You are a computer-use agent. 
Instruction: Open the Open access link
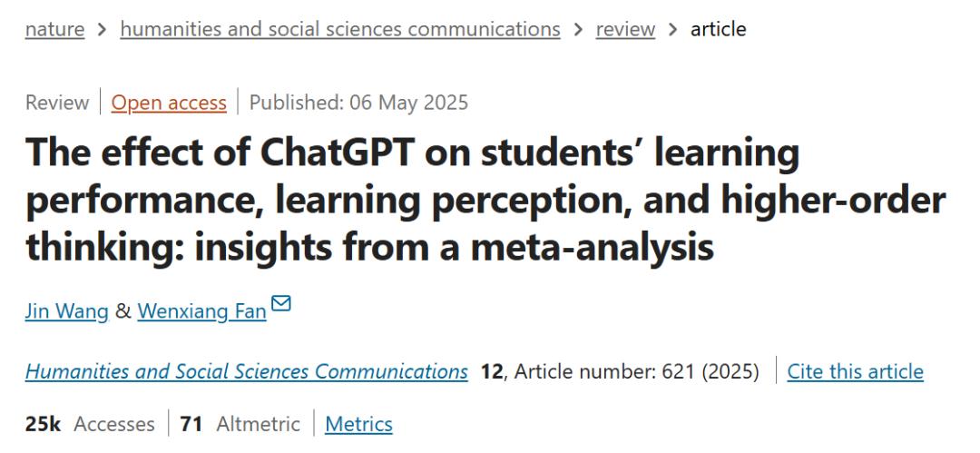coord(169,103)
